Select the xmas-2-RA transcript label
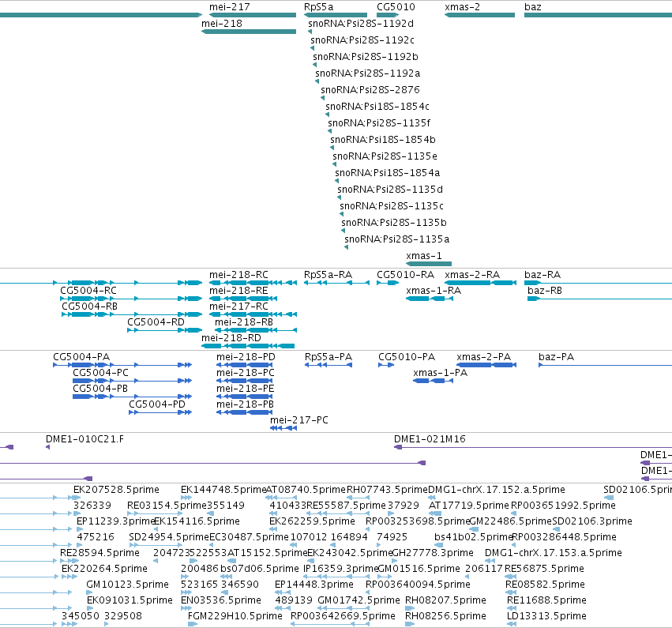This screenshot has height=628, width=672. pos(472,275)
